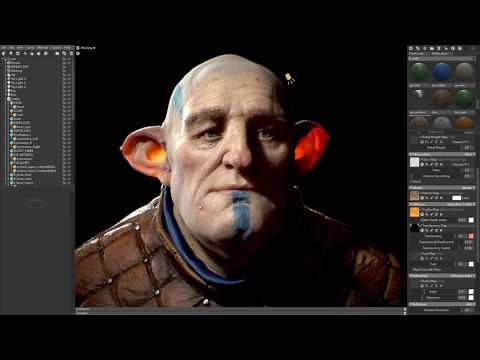The height and width of the screenshot is (360, 480).
Task: Click the fourth icon in material panel toolbar
Action: click(432, 48)
